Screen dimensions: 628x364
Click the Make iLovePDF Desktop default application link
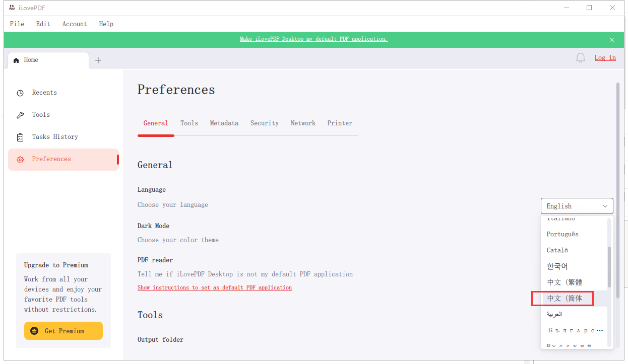313,39
